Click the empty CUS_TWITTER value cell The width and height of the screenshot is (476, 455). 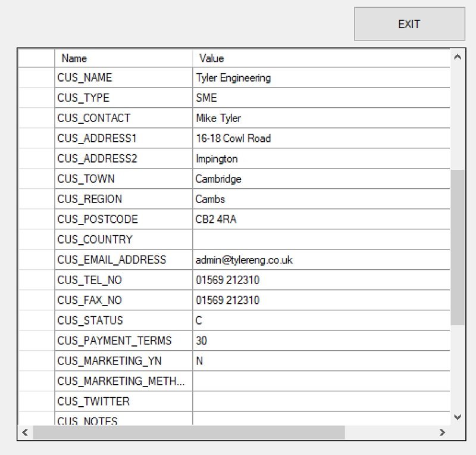coord(321,401)
